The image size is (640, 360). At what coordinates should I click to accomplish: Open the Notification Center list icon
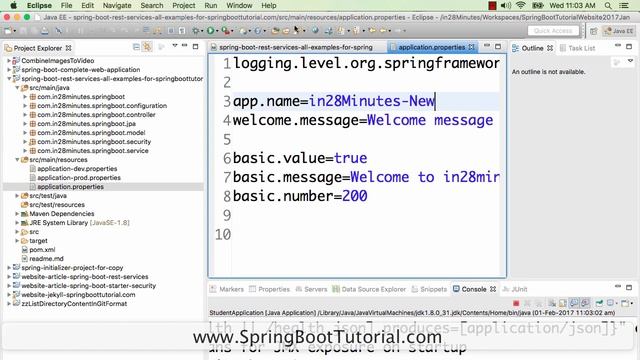pos(624,6)
